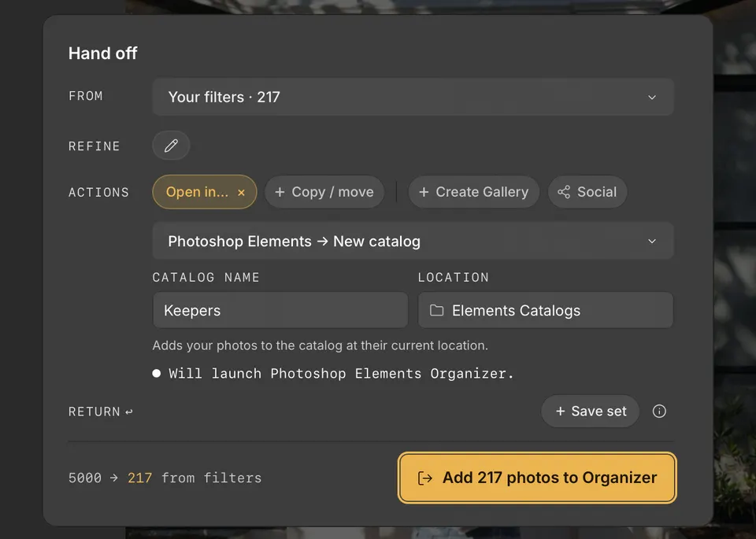Add the Create Gallery action
Screen dimensions: 756x539
tap(473, 192)
